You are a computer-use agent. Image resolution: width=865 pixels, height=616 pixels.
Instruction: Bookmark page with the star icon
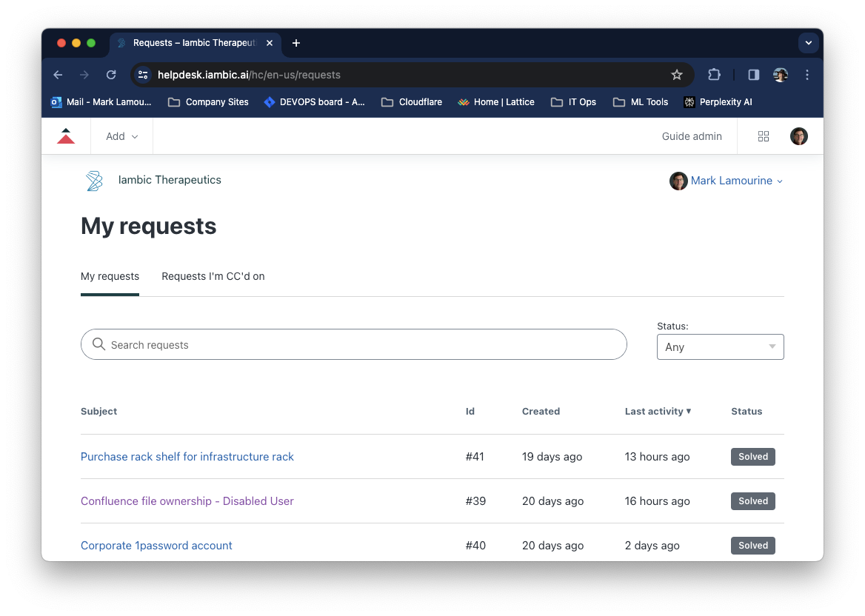[x=676, y=75]
